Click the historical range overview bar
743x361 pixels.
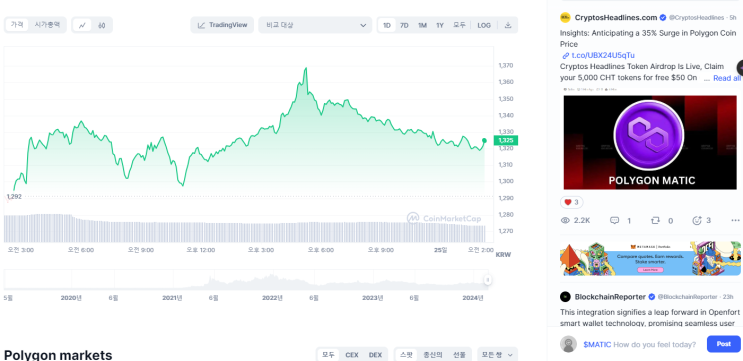(x=246, y=280)
